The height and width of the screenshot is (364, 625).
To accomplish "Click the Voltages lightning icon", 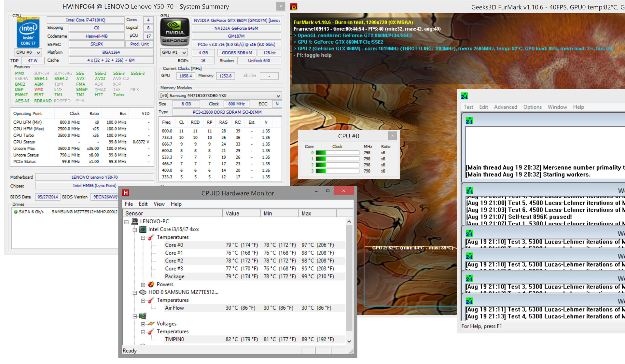I will click(151, 324).
